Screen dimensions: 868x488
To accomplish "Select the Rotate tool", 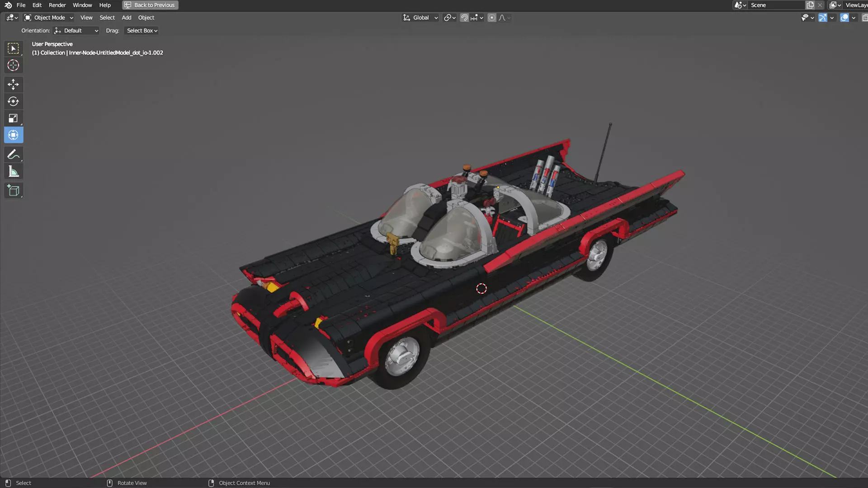I will (x=13, y=101).
